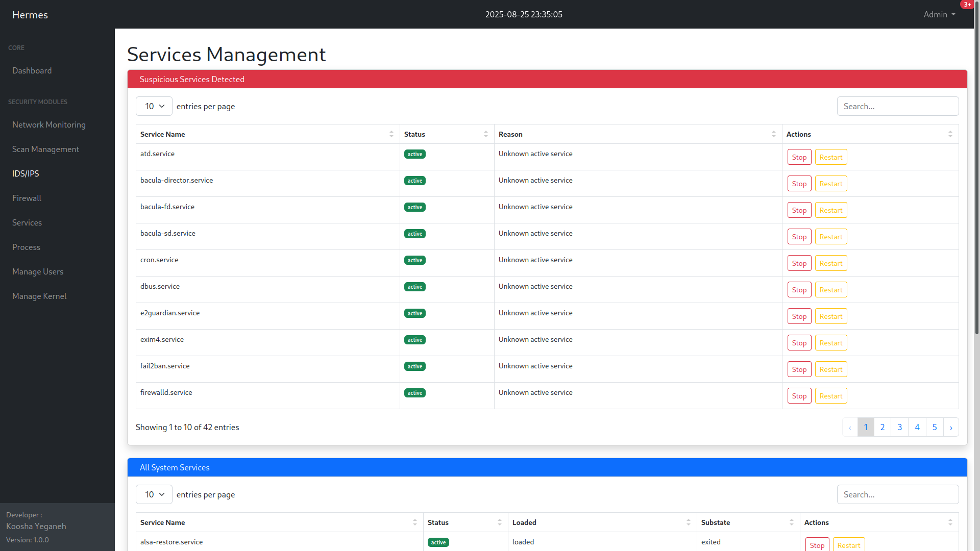Sort All System Services by Loaded column
The height and width of the screenshot is (551, 980).
[689, 522]
